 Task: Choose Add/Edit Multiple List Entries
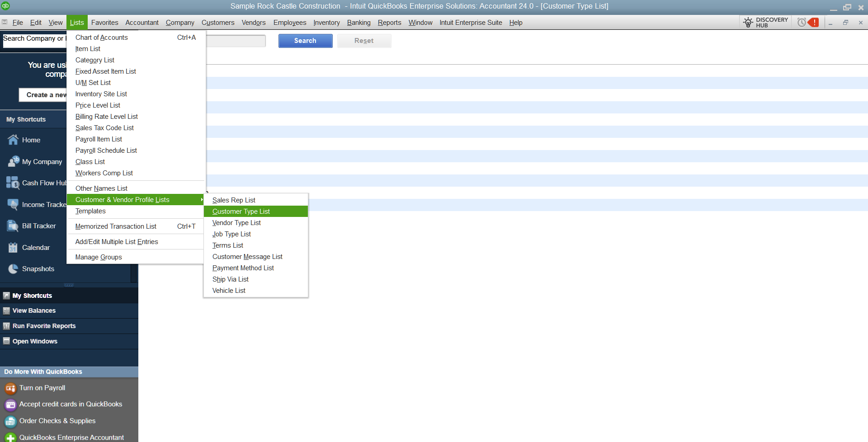(136, 242)
